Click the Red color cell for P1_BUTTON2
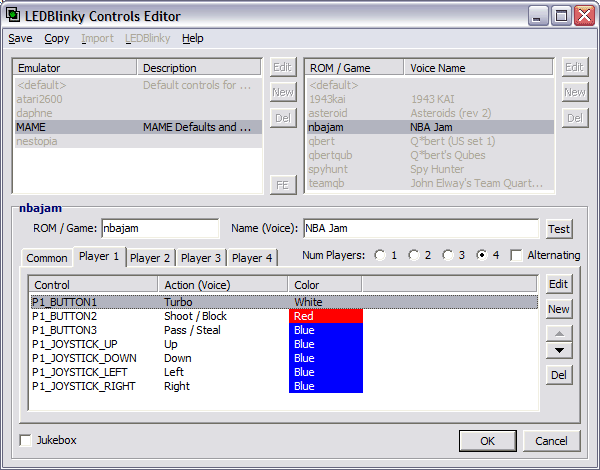 (326, 316)
